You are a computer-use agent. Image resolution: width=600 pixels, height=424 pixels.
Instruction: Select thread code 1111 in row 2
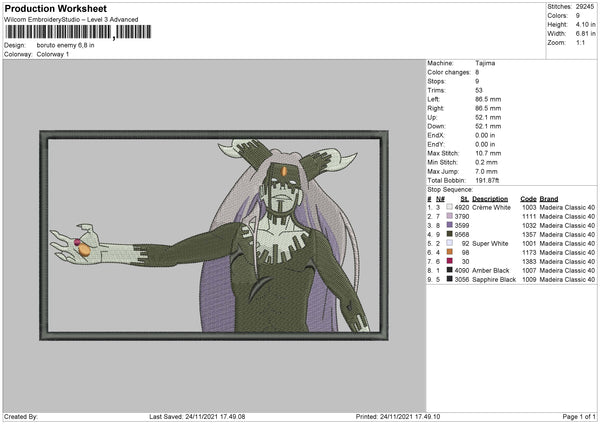click(529, 216)
